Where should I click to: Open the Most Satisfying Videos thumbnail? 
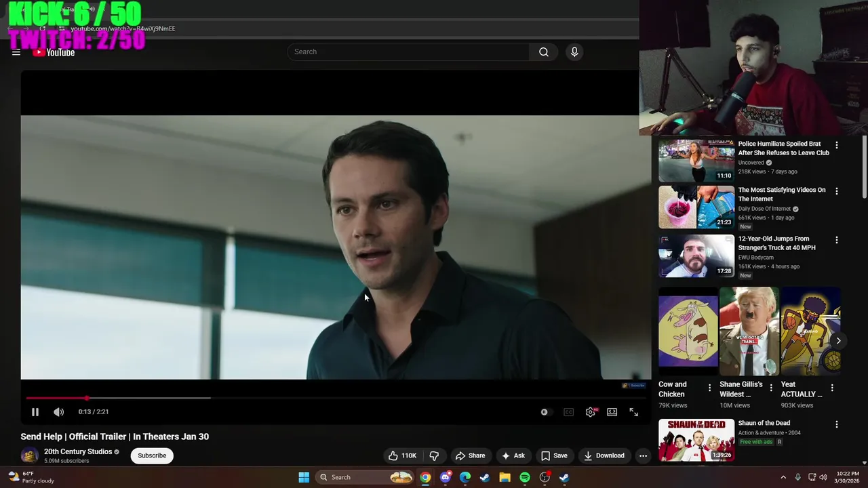[x=696, y=207]
